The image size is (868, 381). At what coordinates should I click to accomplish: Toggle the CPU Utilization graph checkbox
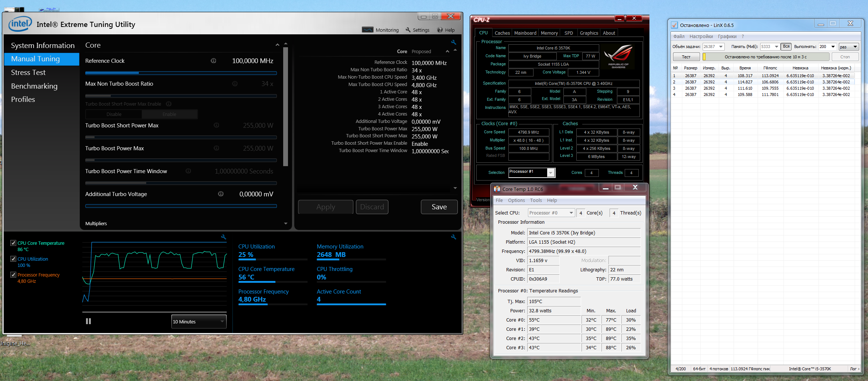pos(13,259)
